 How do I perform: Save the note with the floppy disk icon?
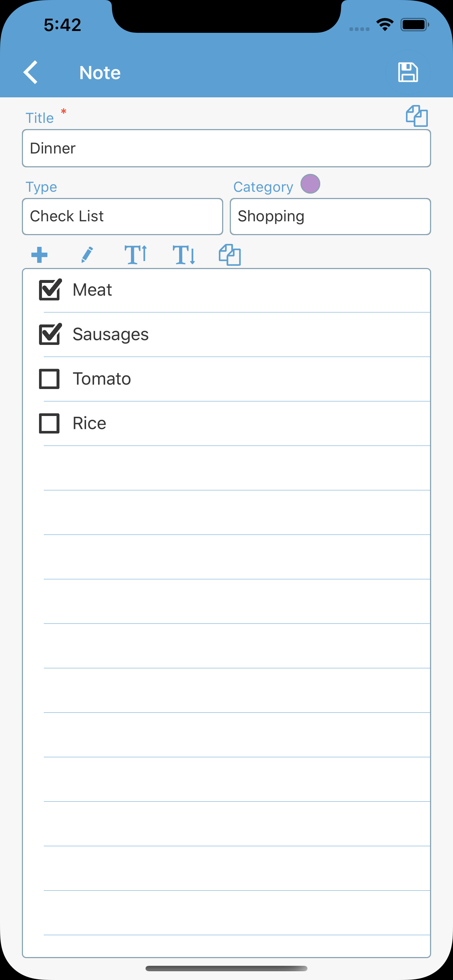[x=408, y=72]
